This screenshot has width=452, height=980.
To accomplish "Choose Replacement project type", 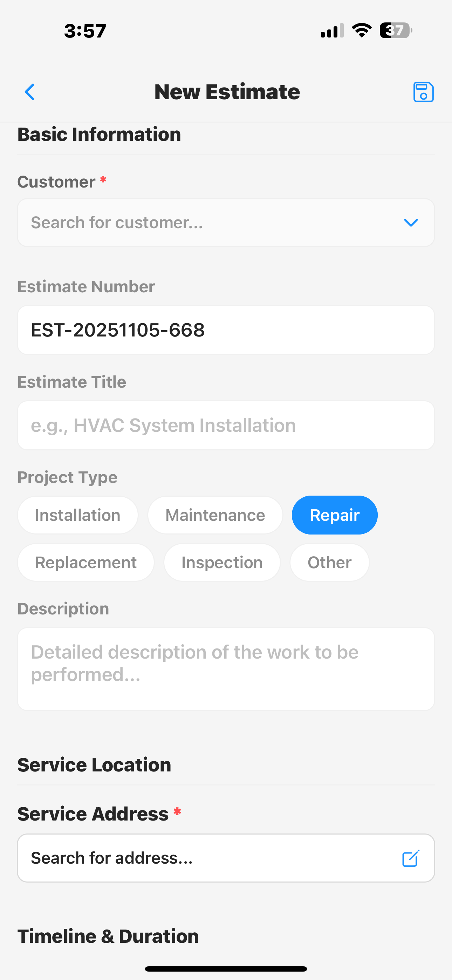I will coord(85,562).
